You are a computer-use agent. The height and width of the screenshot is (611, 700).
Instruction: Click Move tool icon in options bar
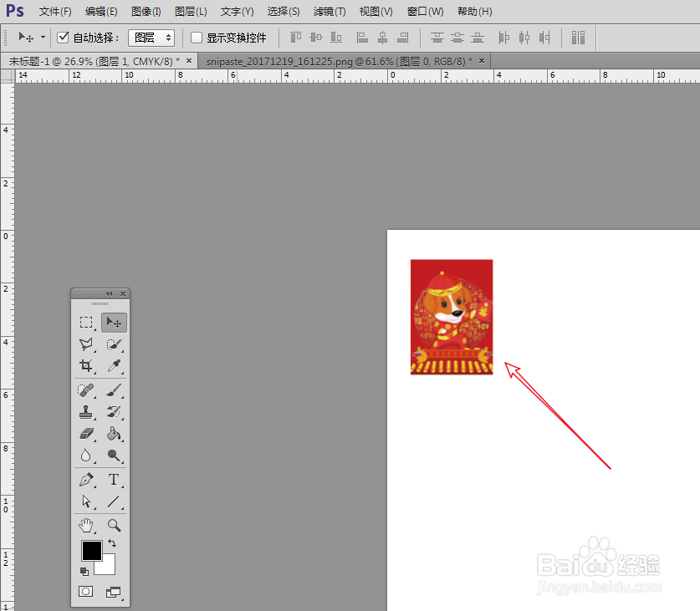[x=25, y=38]
